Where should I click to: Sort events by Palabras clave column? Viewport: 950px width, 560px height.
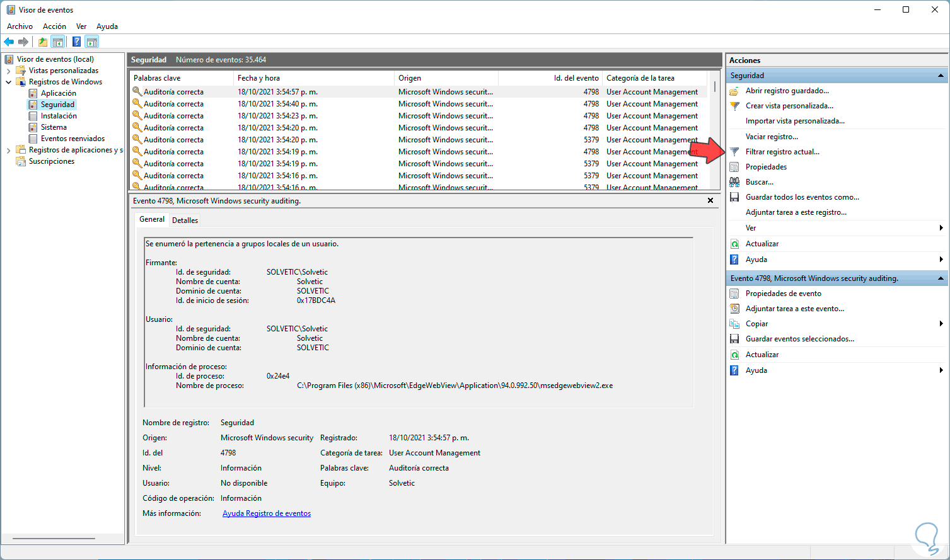point(182,78)
